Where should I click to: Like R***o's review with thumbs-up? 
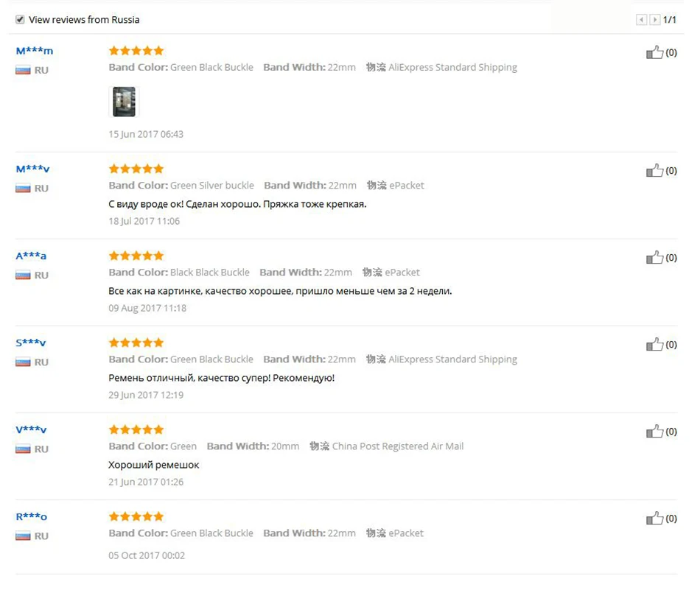654,519
